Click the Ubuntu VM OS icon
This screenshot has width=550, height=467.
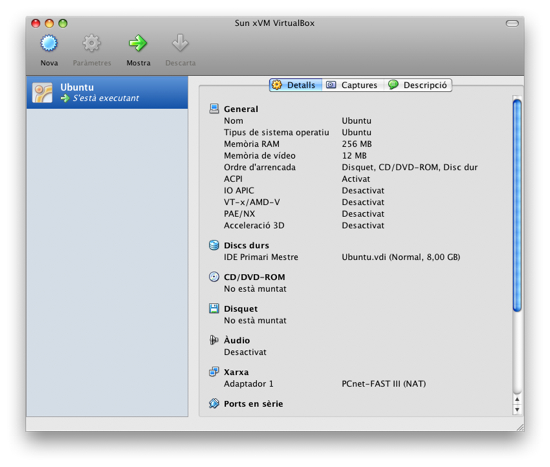pyautogui.click(x=42, y=93)
